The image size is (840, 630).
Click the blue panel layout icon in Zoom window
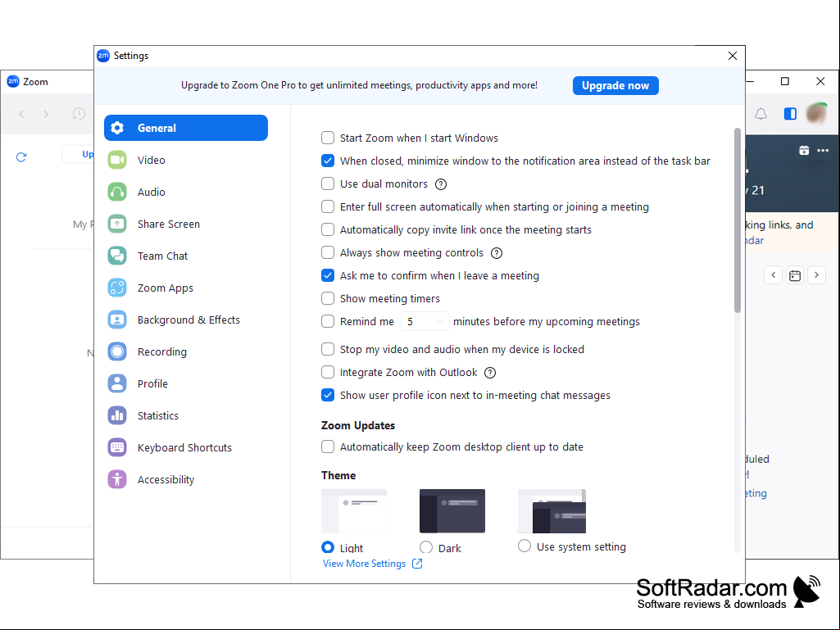coord(790,114)
